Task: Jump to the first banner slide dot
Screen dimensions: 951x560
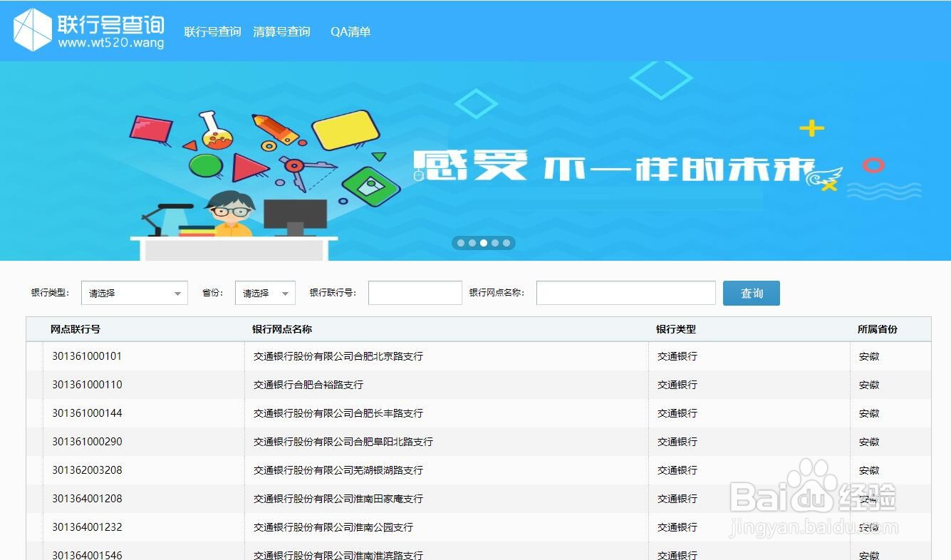Action: [460, 242]
